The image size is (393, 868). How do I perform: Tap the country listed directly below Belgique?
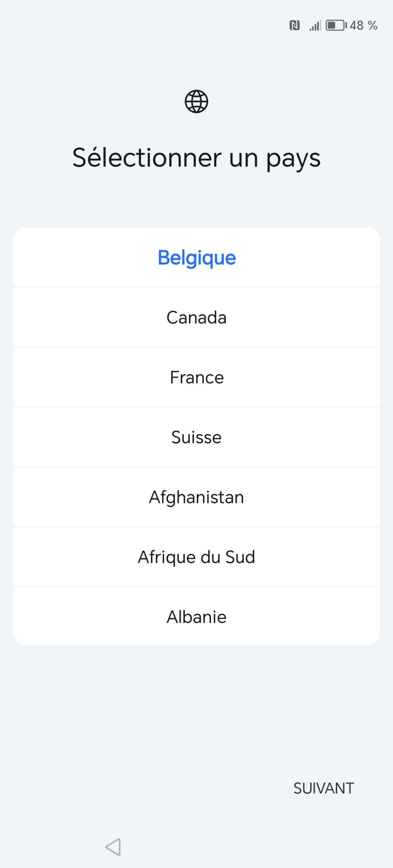(196, 318)
